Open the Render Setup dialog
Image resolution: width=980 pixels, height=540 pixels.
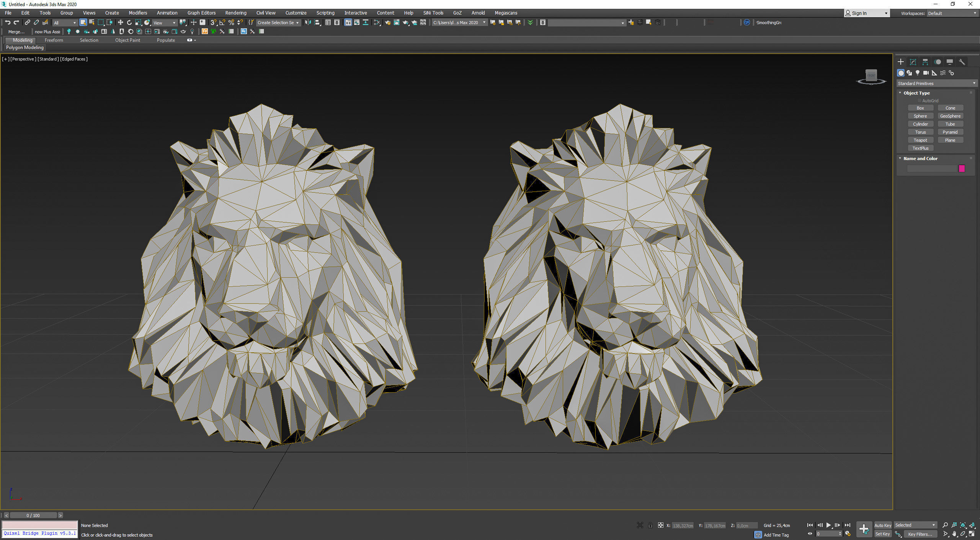[388, 22]
